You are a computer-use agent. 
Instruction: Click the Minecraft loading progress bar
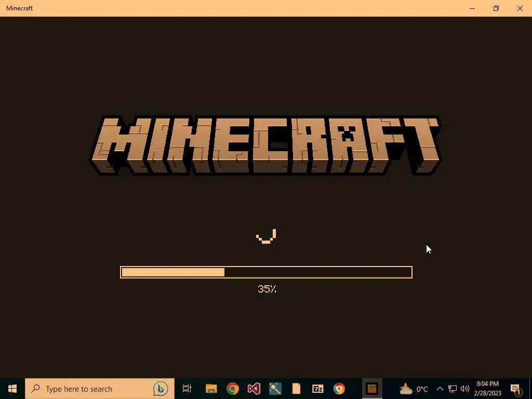(x=267, y=272)
